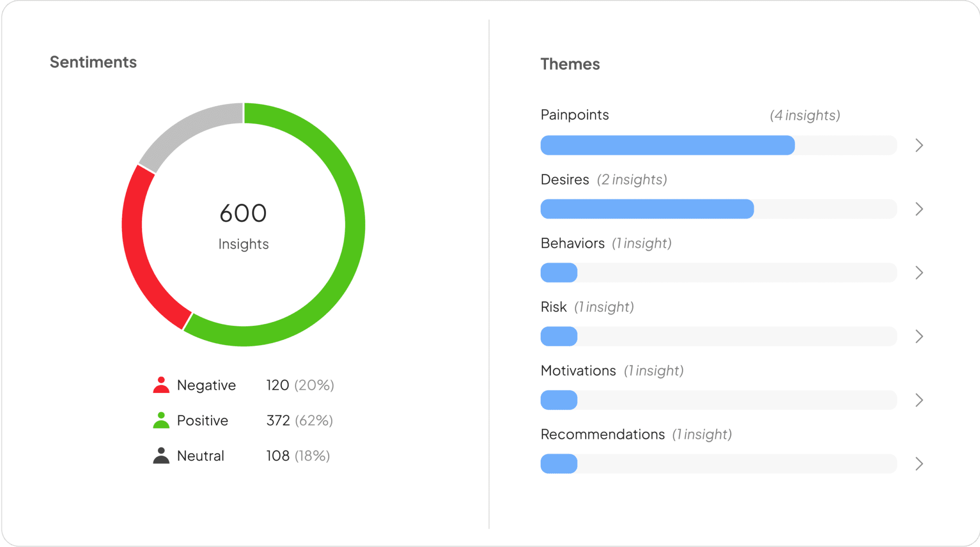Click the Negative legend label
Viewport: 980px width, 547px height.
click(x=206, y=385)
